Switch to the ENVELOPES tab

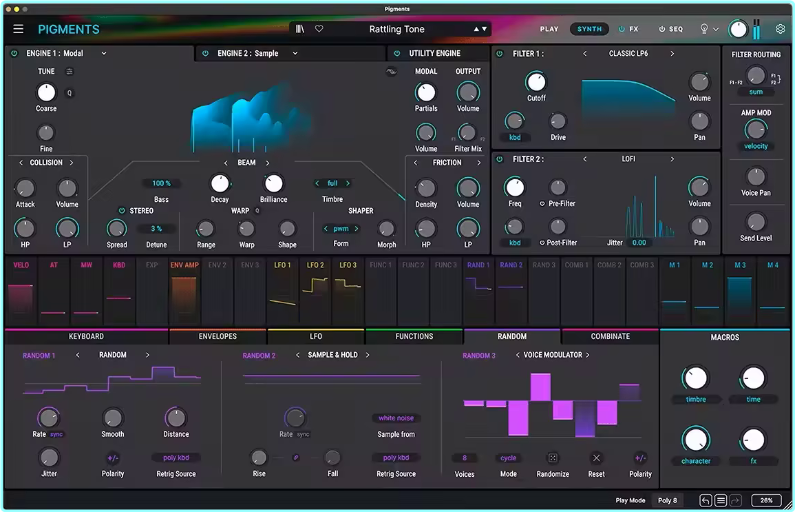click(218, 336)
